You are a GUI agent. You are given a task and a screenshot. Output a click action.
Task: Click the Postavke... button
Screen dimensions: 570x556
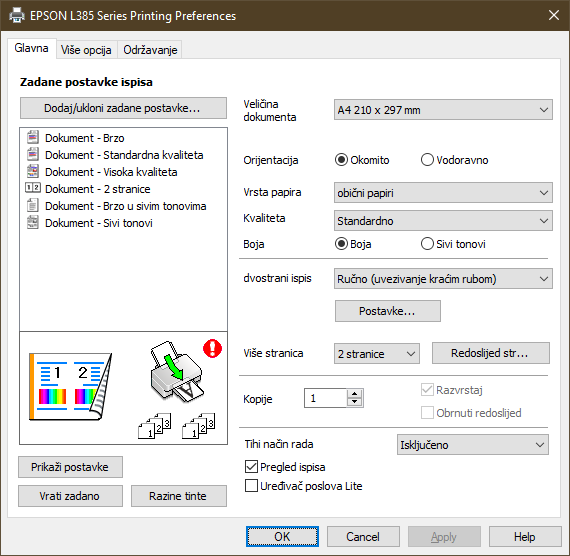point(388,311)
